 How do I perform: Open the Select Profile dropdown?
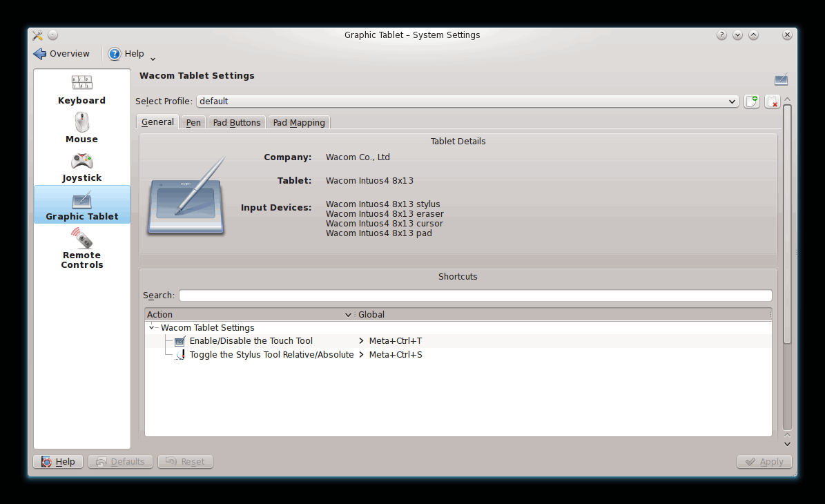coord(467,101)
